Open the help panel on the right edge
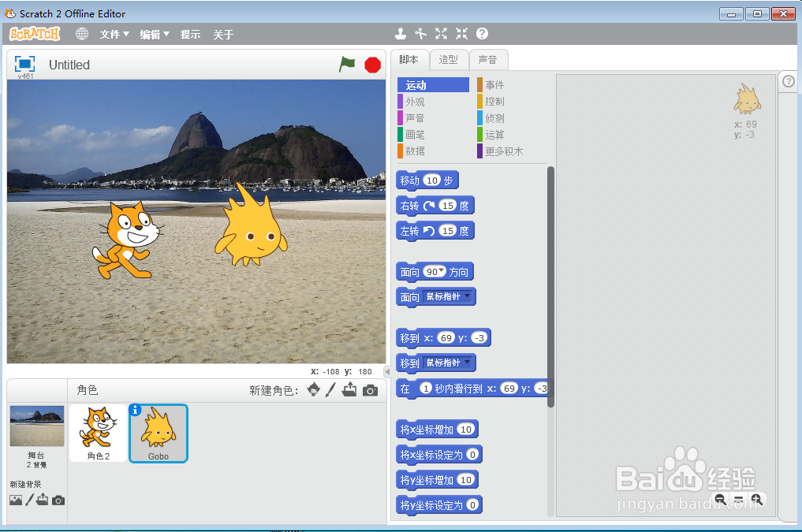Screen dimensions: 802x532 pos(789,81)
